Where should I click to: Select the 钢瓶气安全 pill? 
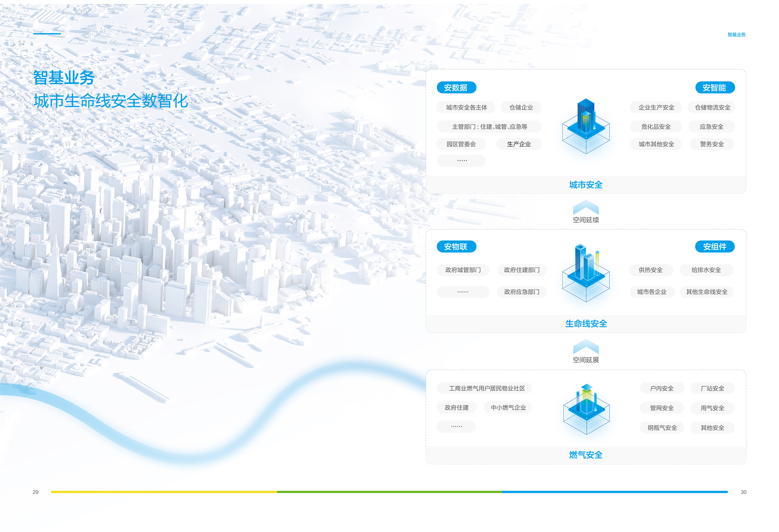[662, 428]
